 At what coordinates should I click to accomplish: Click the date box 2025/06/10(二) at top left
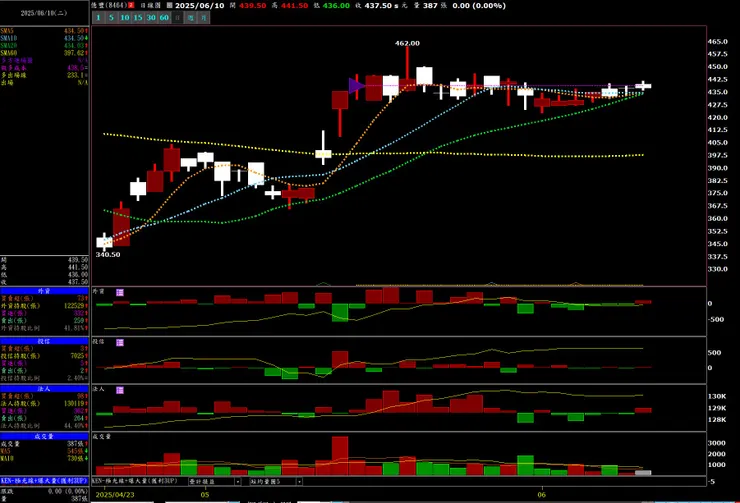44,13
